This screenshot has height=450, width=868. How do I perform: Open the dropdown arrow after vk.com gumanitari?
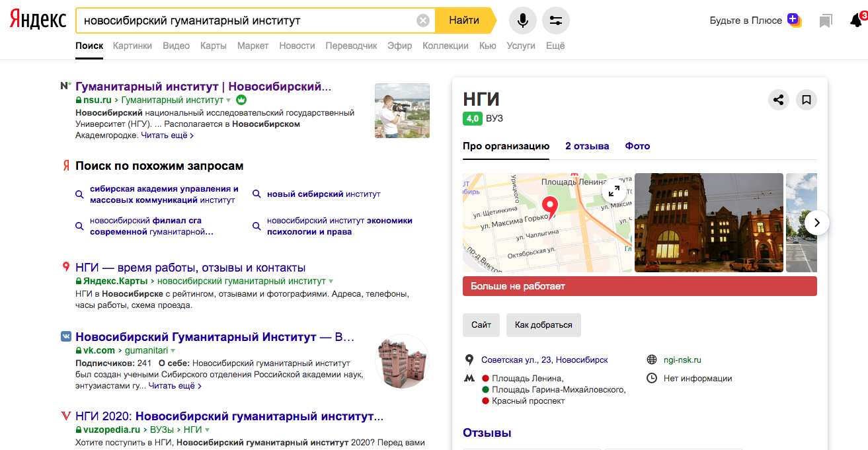[173, 351]
